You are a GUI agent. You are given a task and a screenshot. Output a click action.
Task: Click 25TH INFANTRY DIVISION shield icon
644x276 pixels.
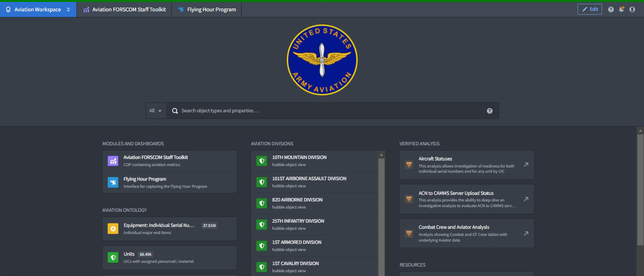coord(261,225)
